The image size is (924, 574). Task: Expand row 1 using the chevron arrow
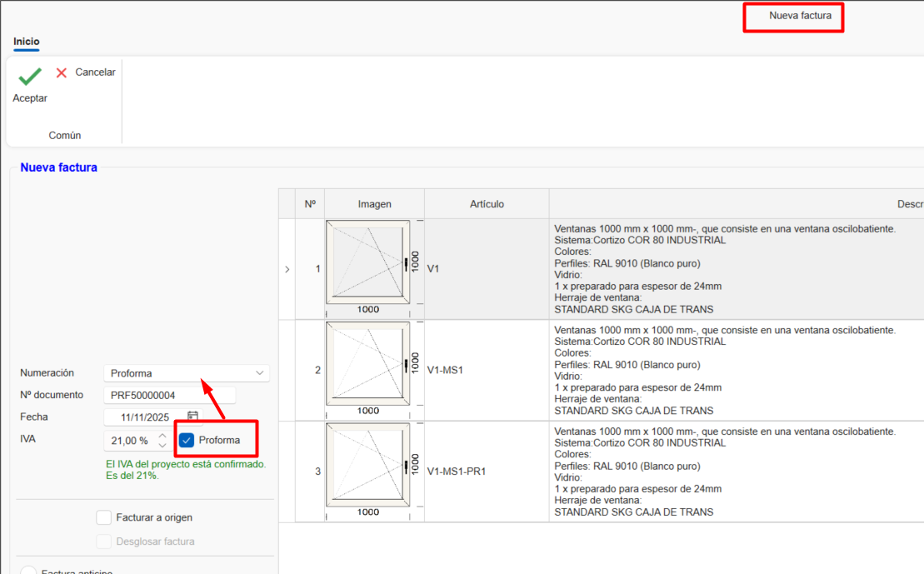click(287, 269)
